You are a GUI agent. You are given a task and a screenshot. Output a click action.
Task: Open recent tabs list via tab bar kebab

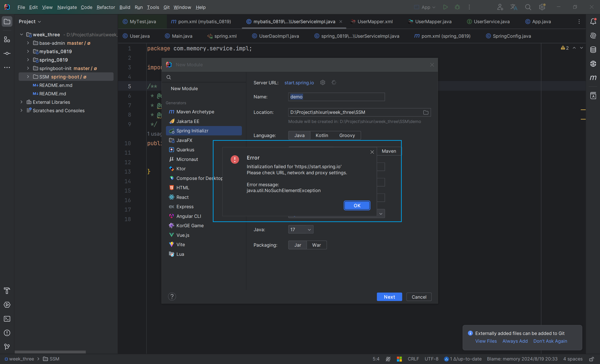[579, 21]
